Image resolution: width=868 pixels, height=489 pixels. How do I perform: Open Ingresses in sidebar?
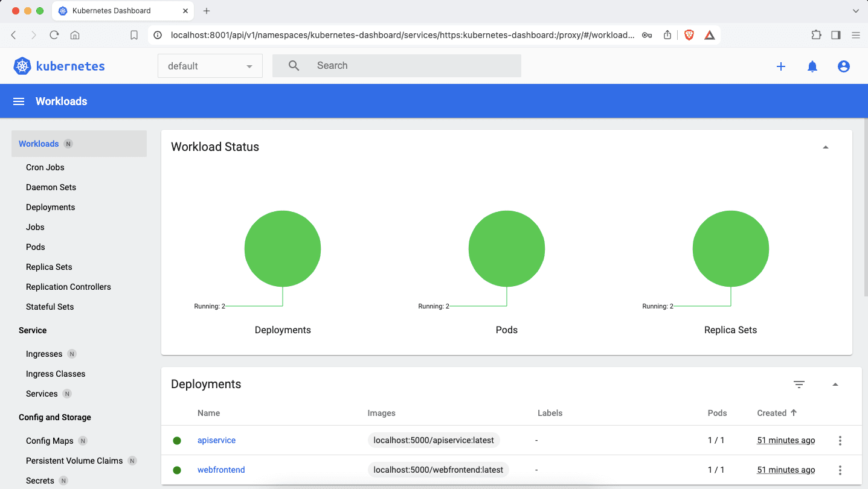pos(44,354)
